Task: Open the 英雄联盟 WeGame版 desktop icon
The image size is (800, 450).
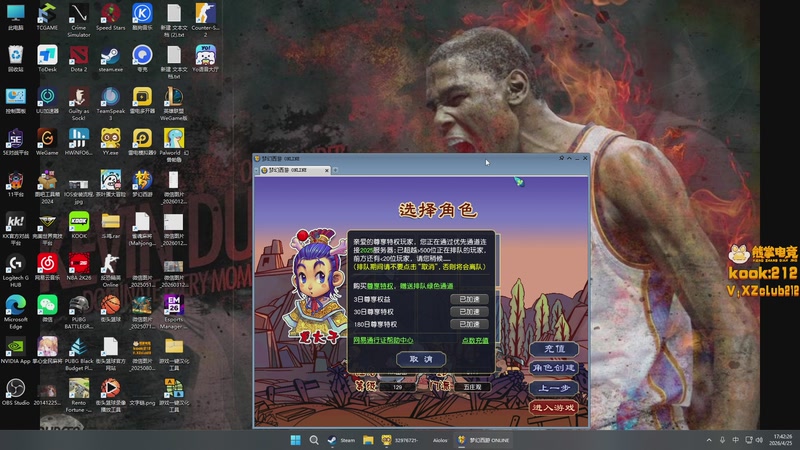Action: pyautogui.click(x=173, y=104)
